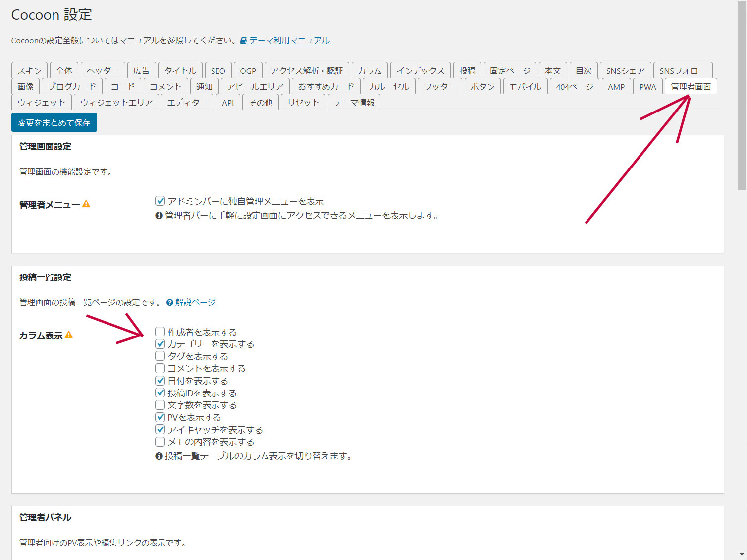Switch to the OGP tab
Viewport: 747px width, 560px height.
248,70
